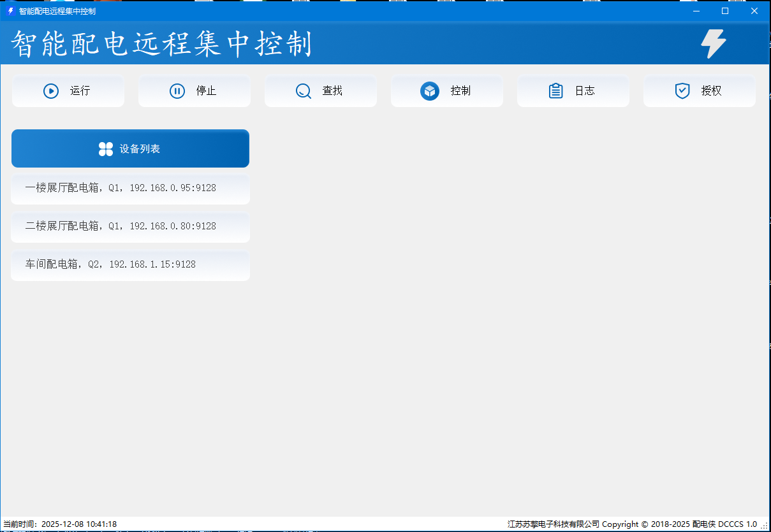This screenshot has width=771, height=532.
Task: Click the 当前时间 status bar text
Action: (x=60, y=524)
